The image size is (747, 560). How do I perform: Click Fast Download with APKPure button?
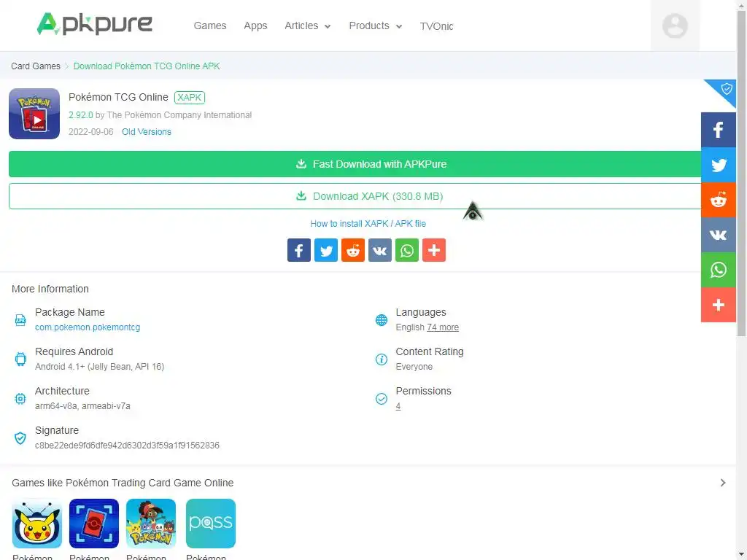(x=355, y=164)
